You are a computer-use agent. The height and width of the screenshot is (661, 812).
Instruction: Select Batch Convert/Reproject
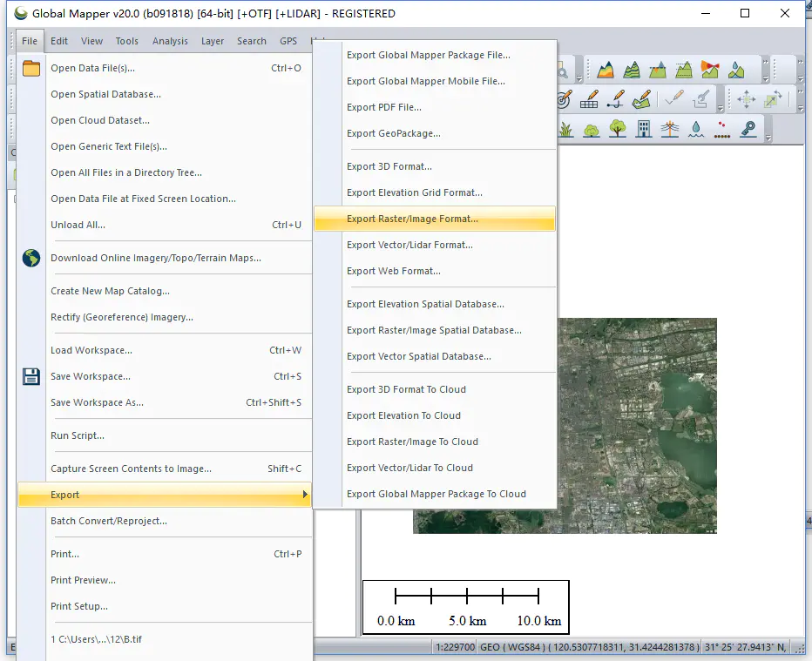165,521
